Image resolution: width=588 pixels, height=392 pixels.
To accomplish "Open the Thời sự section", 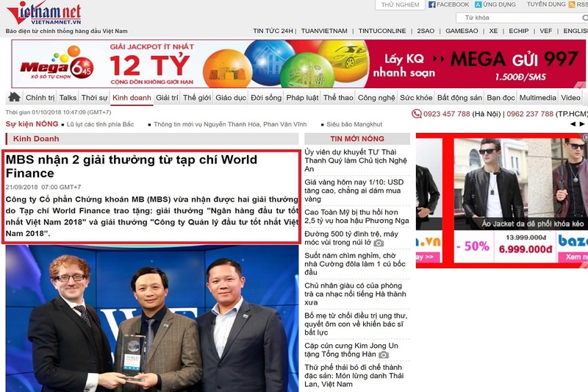I will point(95,98).
